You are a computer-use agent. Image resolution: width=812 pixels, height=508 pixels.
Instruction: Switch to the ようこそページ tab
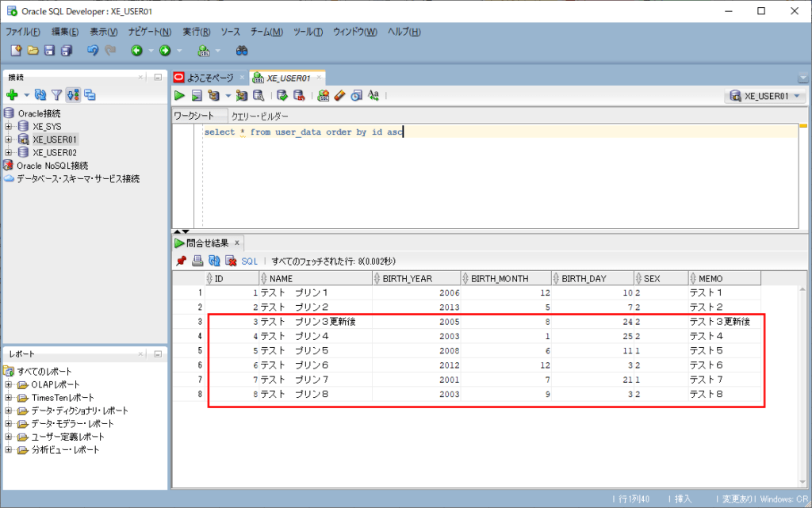[x=210, y=78]
